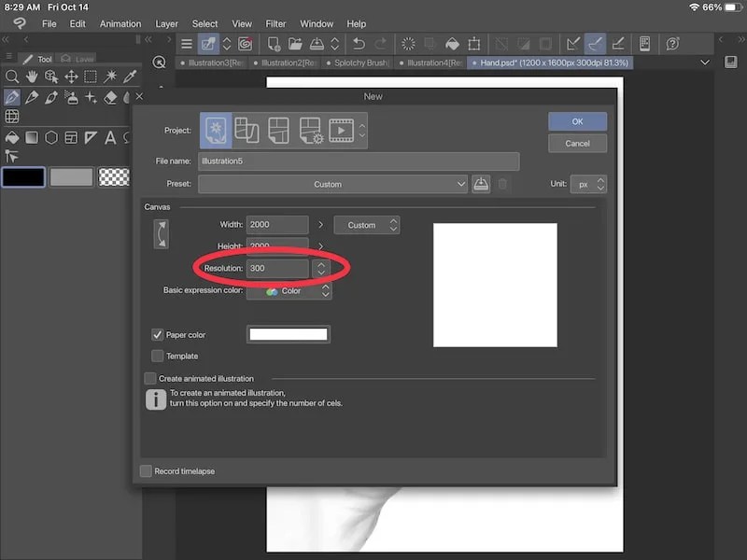Open the Preset dropdown showing Custom
This screenshot has height=560, width=747.
tap(331, 184)
